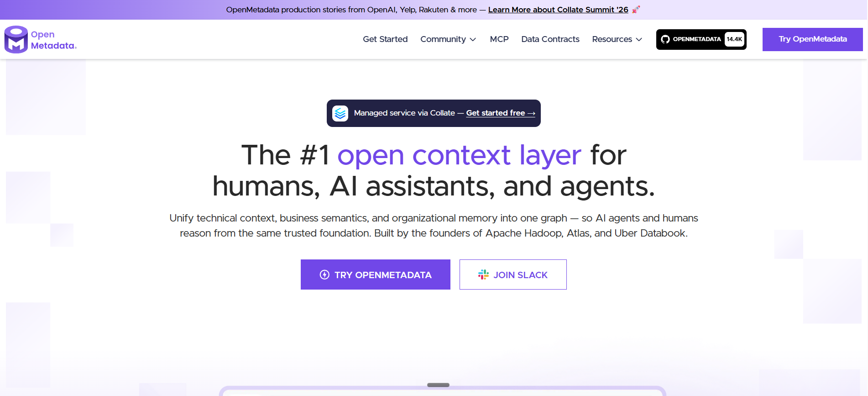Image resolution: width=868 pixels, height=396 pixels.
Task: Click the 'humans, AI assistants, and agents.' heading
Action: [434, 186]
